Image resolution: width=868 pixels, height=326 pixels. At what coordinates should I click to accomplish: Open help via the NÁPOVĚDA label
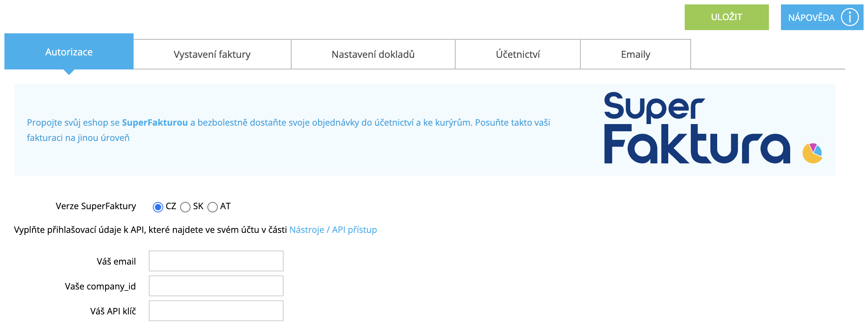[811, 18]
